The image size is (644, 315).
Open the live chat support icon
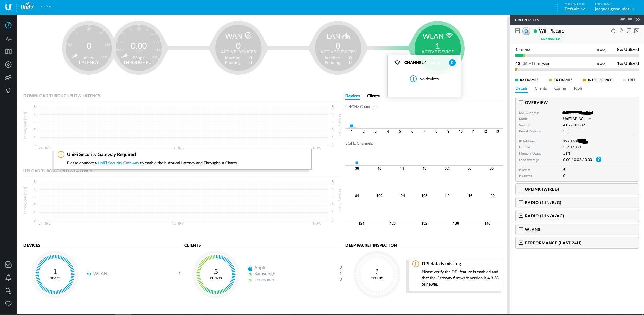(x=8, y=304)
